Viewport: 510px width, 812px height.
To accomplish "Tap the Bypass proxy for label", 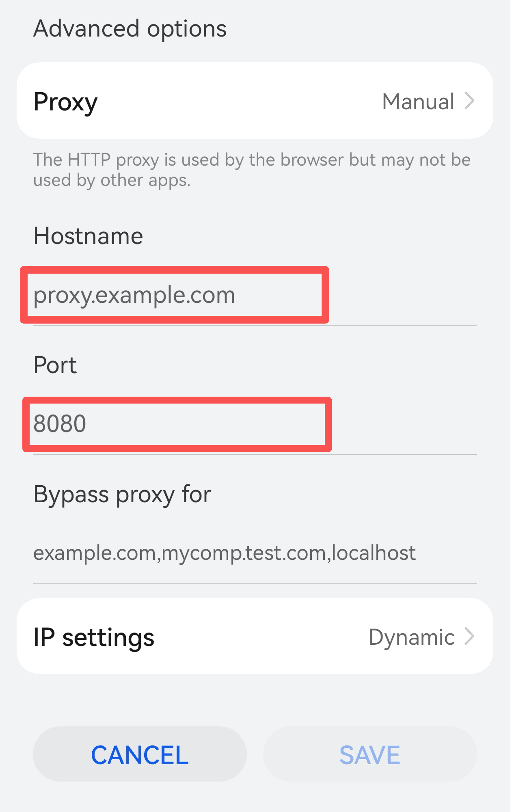I will click(x=122, y=495).
